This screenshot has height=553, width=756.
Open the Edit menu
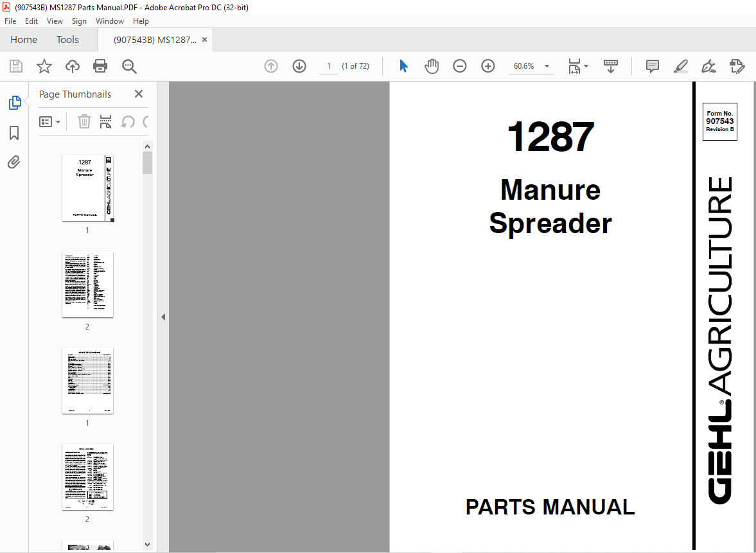(x=31, y=21)
